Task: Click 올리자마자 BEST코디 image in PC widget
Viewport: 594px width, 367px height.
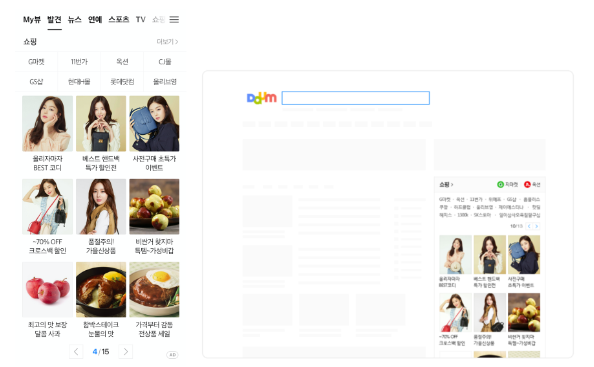Action: pyautogui.click(x=455, y=255)
